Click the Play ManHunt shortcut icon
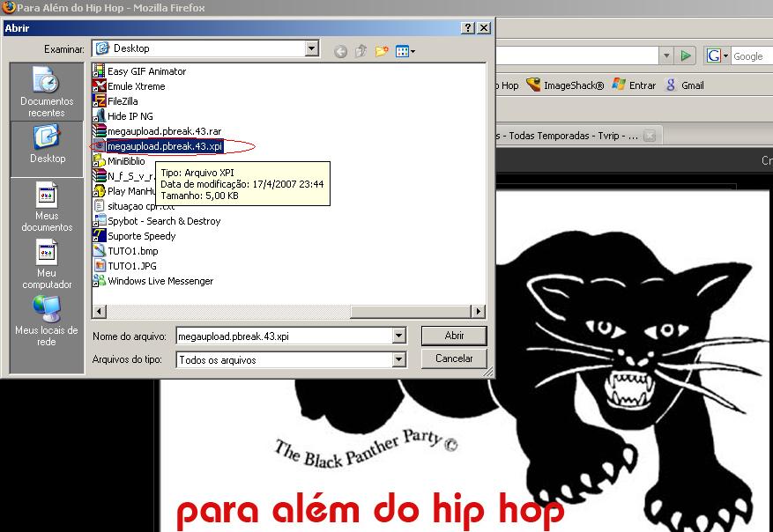This screenshot has height=532, width=773. (x=99, y=191)
